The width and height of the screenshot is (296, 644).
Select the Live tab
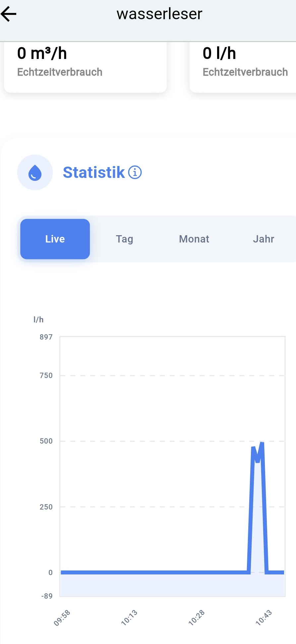click(x=55, y=239)
